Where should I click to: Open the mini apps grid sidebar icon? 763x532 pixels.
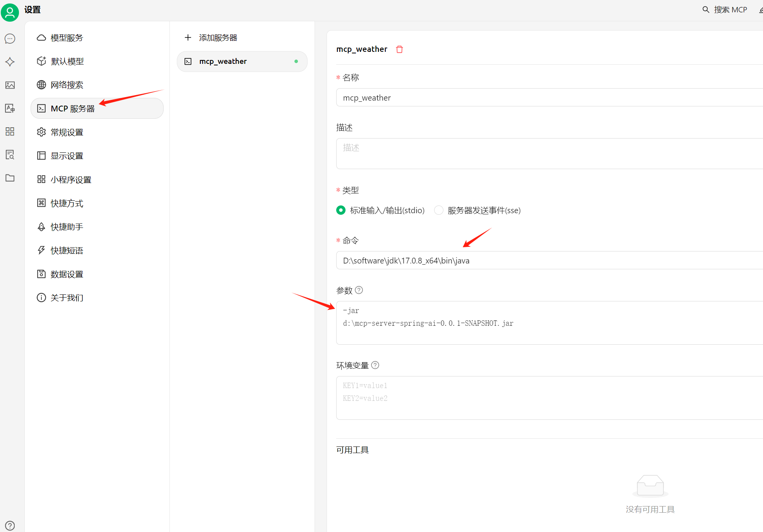(x=10, y=132)
